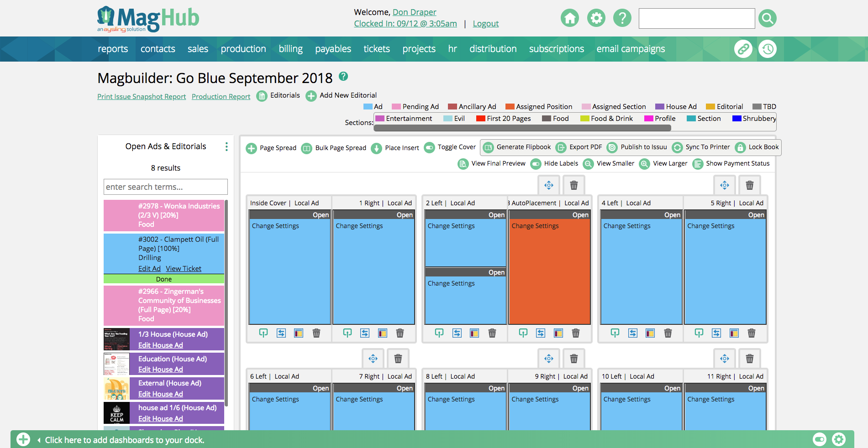The image size is (868, 448).
Task: Click the Magbuilder help icon beside title
Action: pos(343,76)
